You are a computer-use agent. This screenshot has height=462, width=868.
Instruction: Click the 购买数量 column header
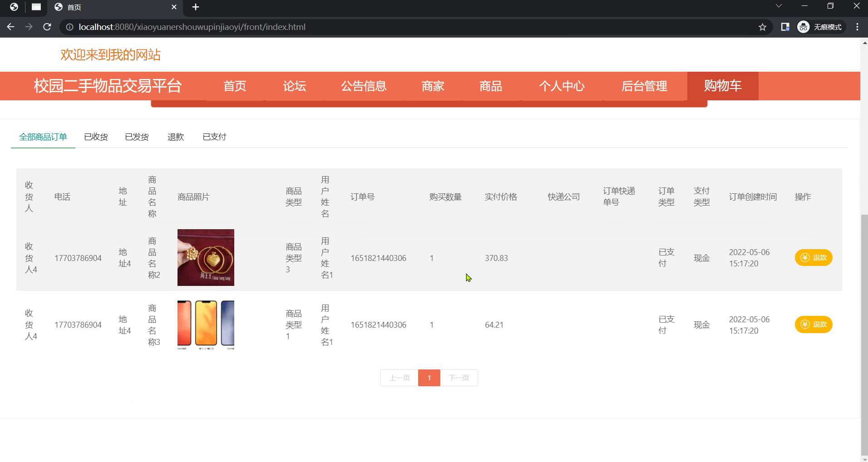(445, 197)
